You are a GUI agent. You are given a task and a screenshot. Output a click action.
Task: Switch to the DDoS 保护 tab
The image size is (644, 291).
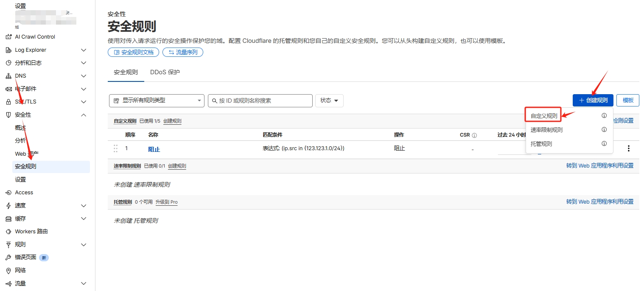[x=165, y=72]
